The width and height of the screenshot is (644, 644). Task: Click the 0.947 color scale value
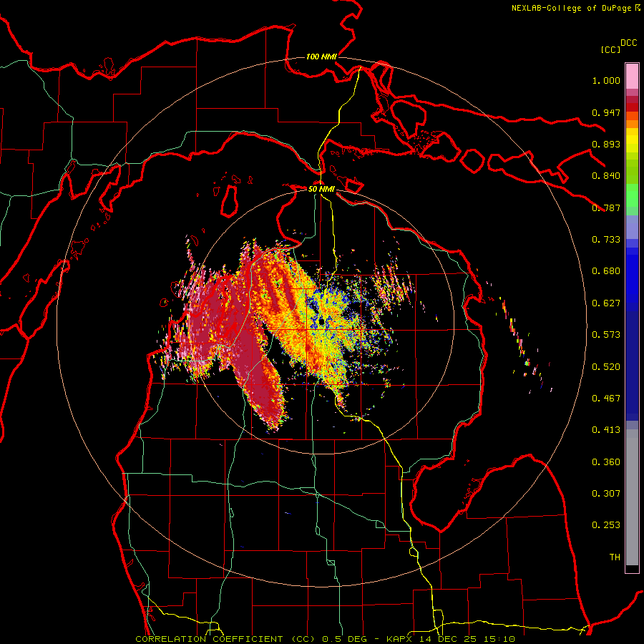coord(606,112)
